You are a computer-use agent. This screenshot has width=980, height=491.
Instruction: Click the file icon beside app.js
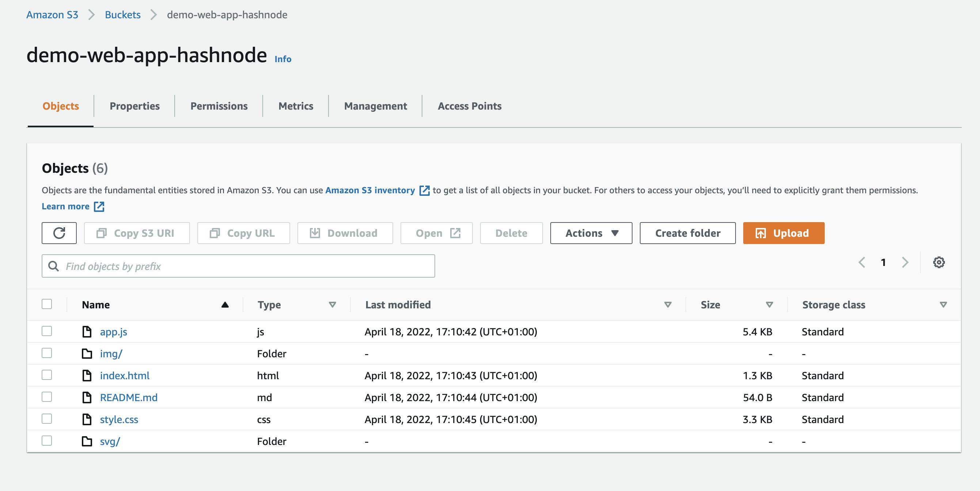point(87,332)
